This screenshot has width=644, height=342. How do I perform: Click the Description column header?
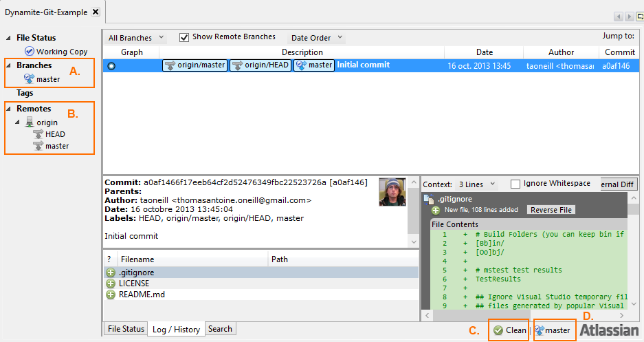coord(302,52)
